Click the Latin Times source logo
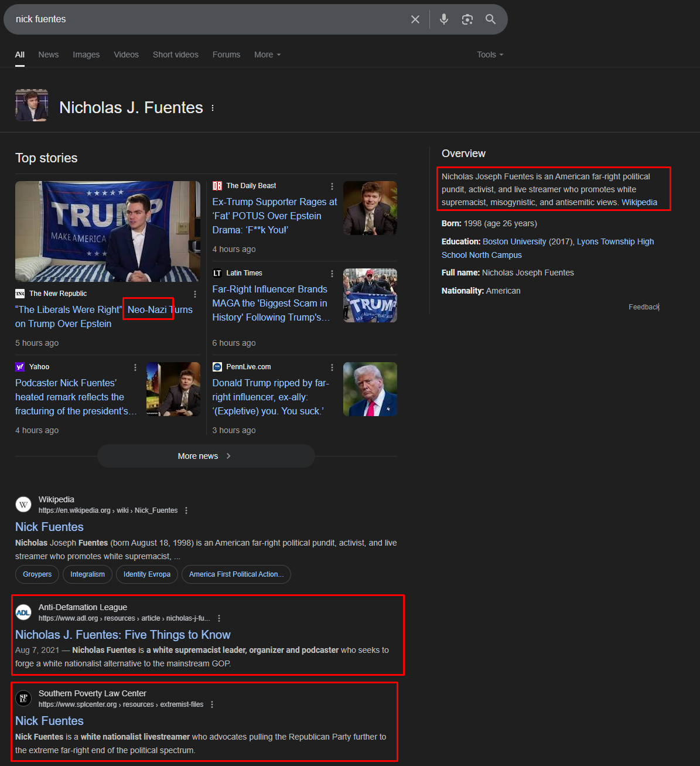 click(217, 273)
